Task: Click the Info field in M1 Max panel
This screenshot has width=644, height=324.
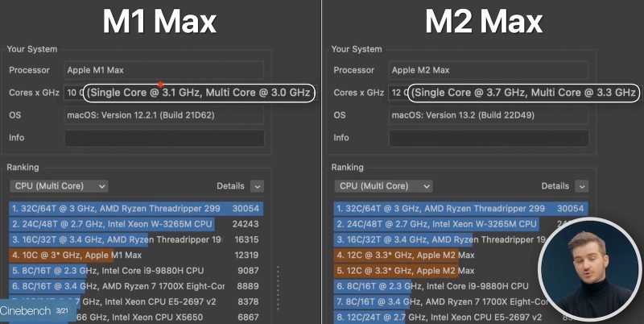Action: [x=164, y=138]
